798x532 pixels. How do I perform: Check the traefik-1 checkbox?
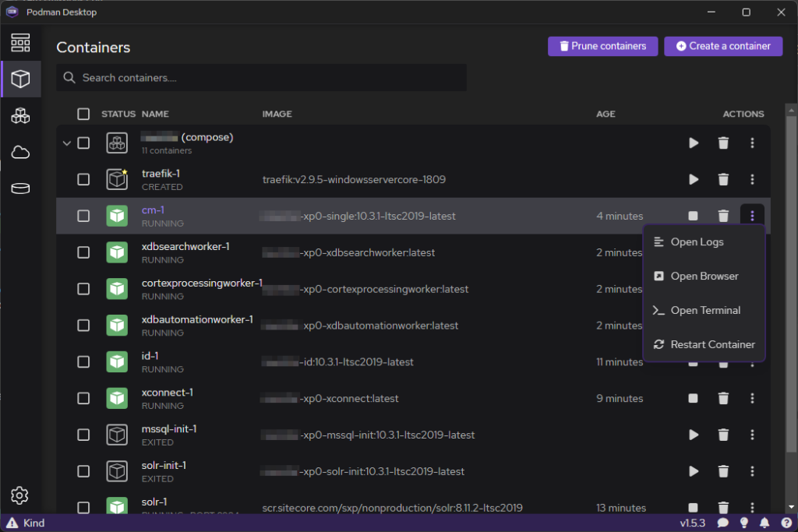(x=83, y=179)
